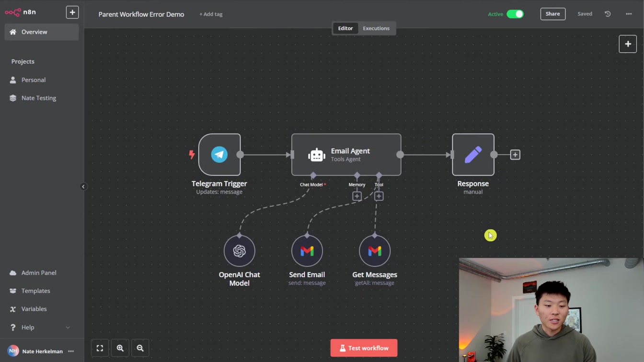This screenshot has height=362, width=644.
Task: Click the Projects heading
Action: 23,62
